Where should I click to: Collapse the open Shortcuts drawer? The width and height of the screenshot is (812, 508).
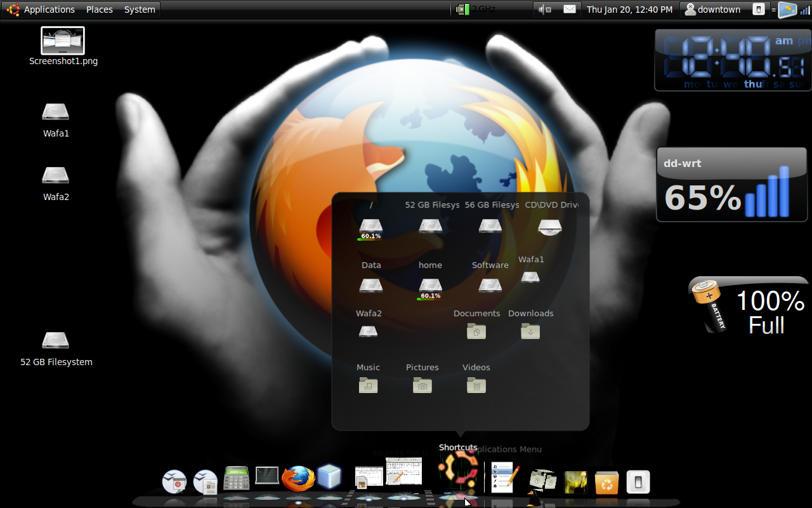(x=458, y=471)
